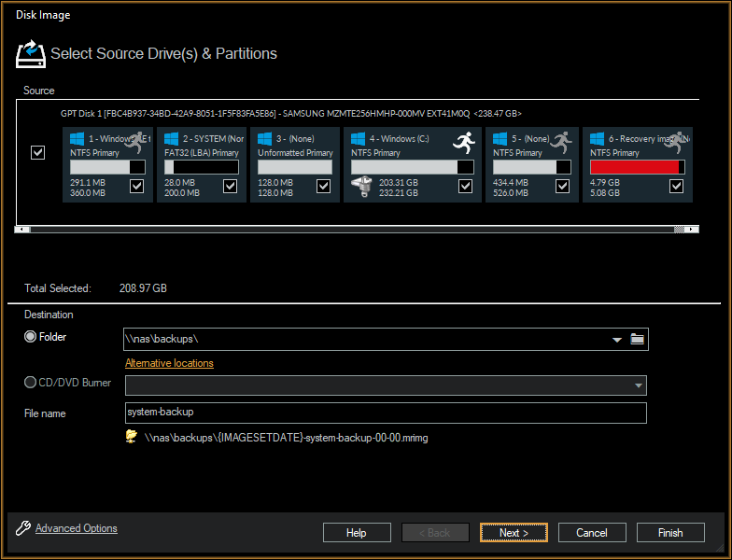The height and width of the screenshot is (560, 732).
Task: Uncheck the Recovery image partition 6 checkbox
Action: (x=677, y=187)
